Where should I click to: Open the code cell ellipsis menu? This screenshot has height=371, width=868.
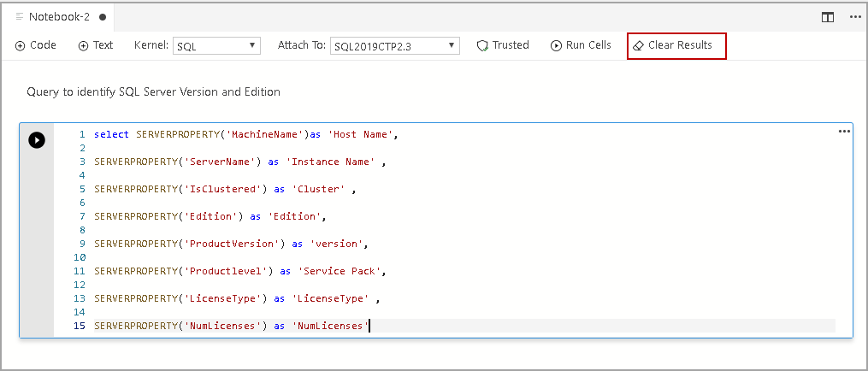pos(844,132)
